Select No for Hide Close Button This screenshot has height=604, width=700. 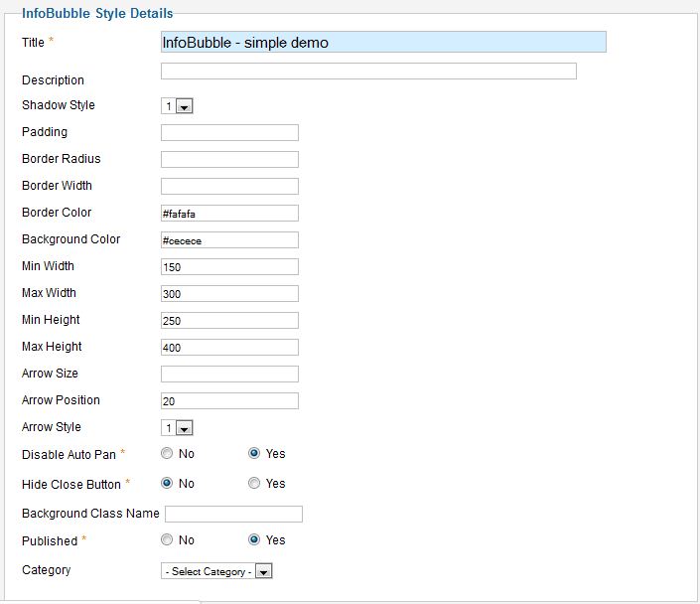click(x=167, y=484)
